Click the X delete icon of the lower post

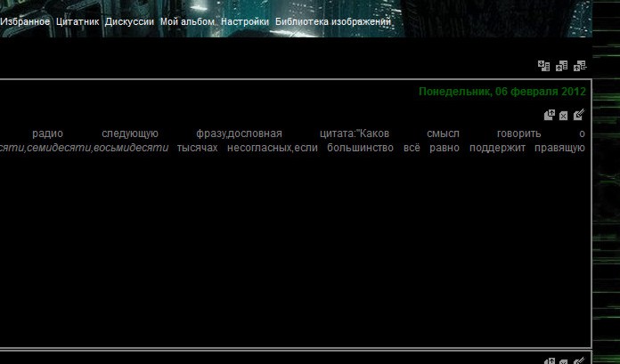pos(564,360)
